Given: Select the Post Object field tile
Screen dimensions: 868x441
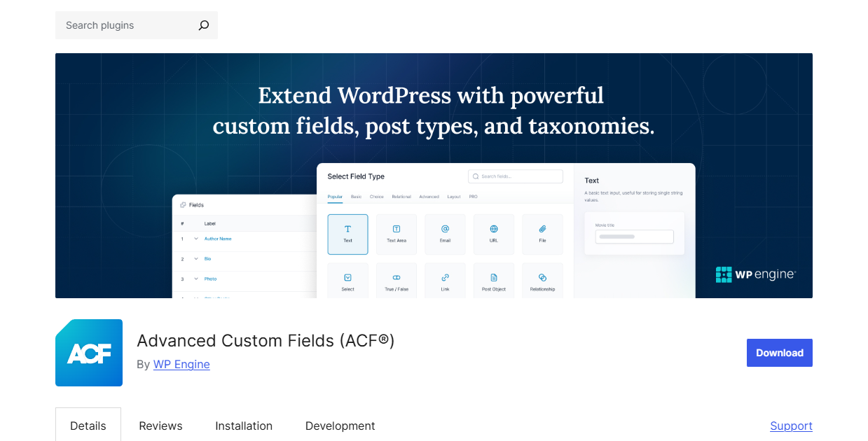Looking at the screenshot, I should (494, 282).
